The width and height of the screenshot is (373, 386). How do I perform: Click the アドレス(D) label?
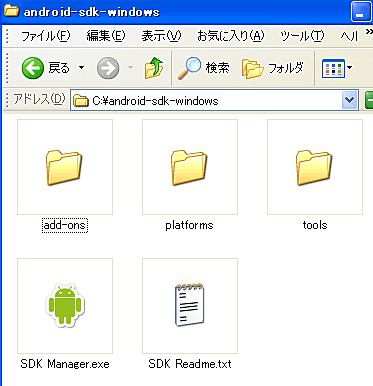point(39,99)
